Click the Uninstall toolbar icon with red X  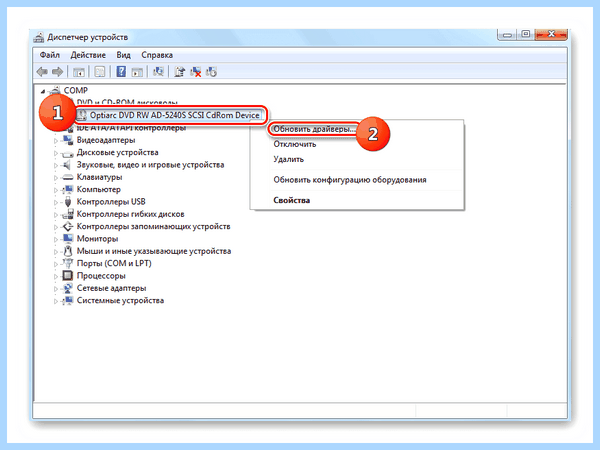(x=196, y=72)
